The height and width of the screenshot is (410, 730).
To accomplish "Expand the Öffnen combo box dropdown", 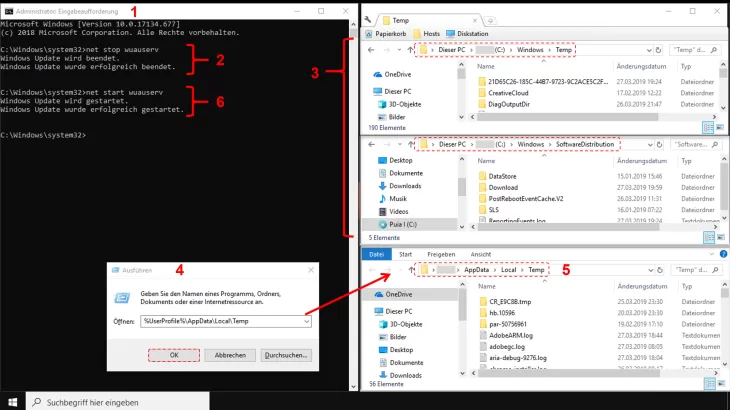I will point(306,321).
